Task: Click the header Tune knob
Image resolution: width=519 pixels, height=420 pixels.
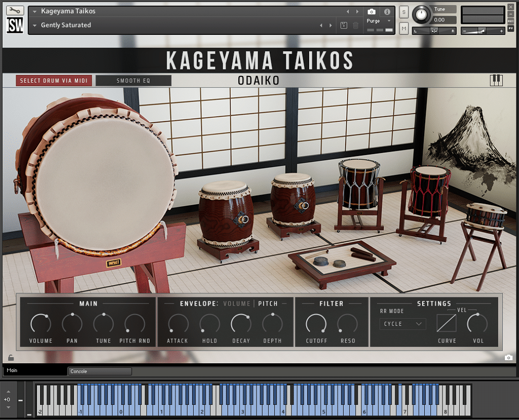Action: [x=421, y=15]
